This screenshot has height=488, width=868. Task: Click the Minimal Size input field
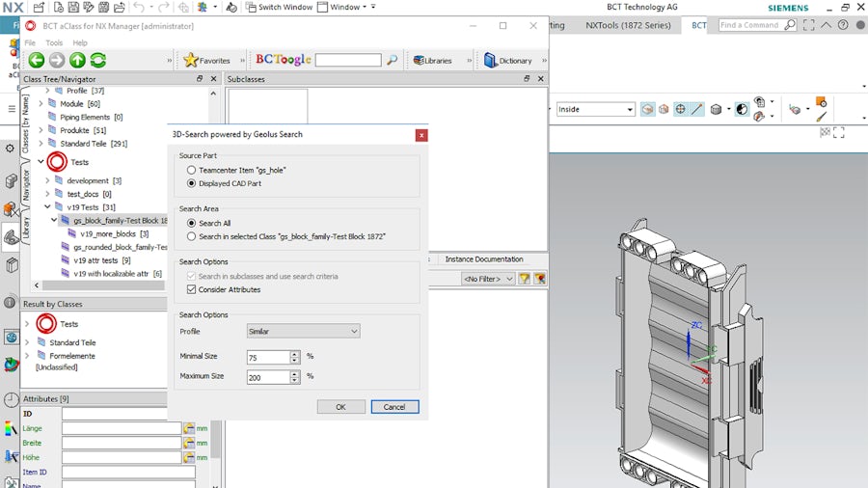click(268, 358)
